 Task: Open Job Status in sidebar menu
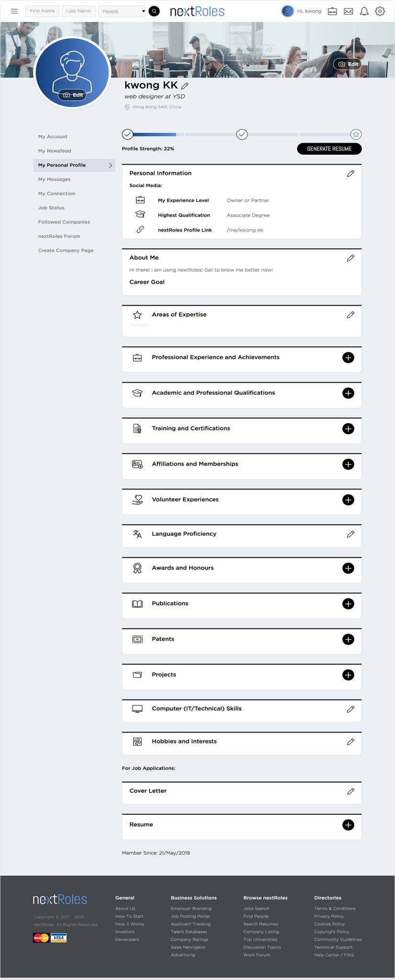click(x=51, y=208)
